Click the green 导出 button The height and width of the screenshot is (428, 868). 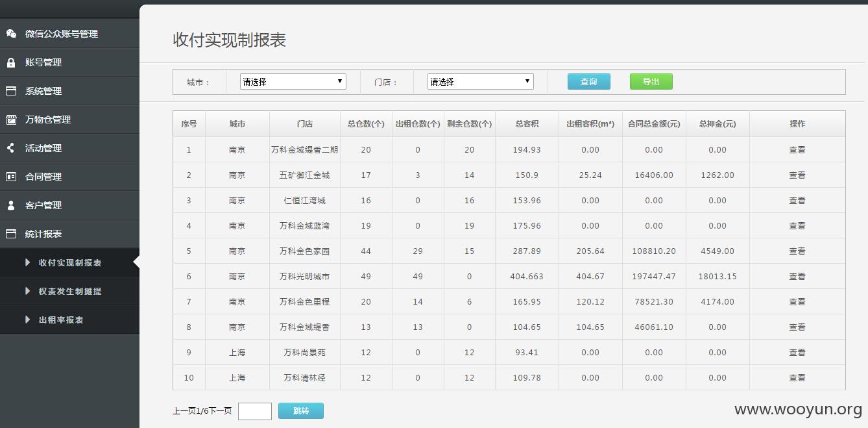coord(651,81)
